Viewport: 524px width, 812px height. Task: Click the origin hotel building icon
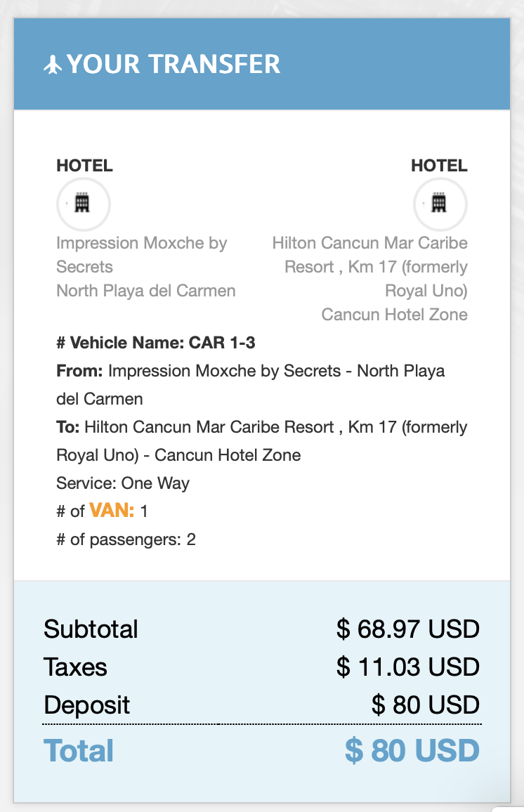[83, 204]
